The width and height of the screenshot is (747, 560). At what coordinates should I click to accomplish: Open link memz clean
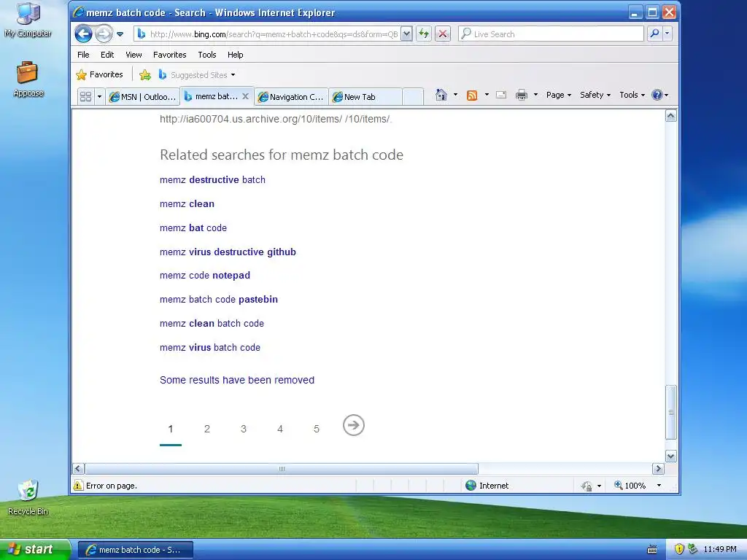pos(187,204)
